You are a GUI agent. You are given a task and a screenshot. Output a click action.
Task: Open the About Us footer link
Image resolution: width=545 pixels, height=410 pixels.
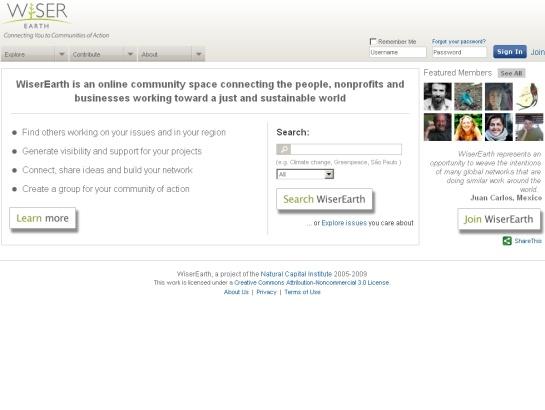point(236,292)
